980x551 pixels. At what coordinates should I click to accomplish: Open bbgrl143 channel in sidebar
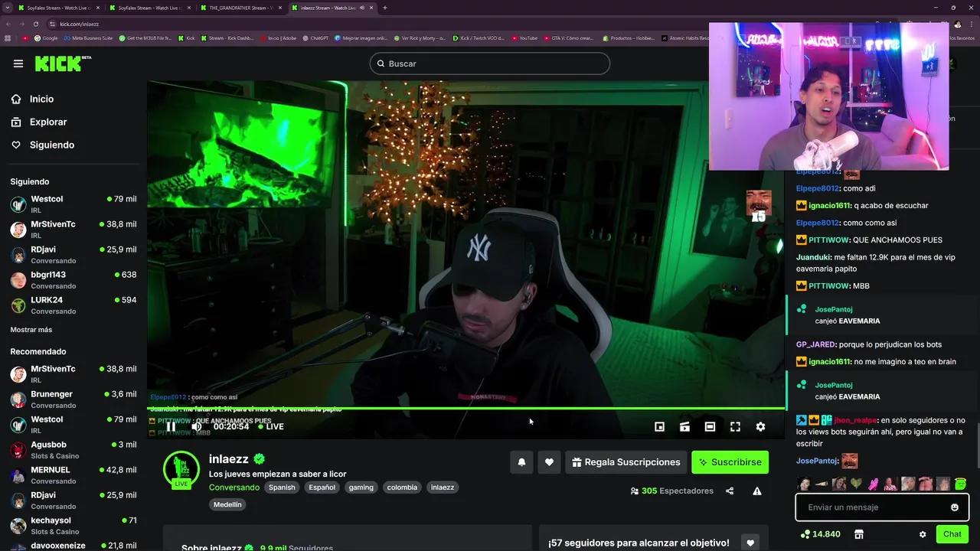tap(73, 280)
